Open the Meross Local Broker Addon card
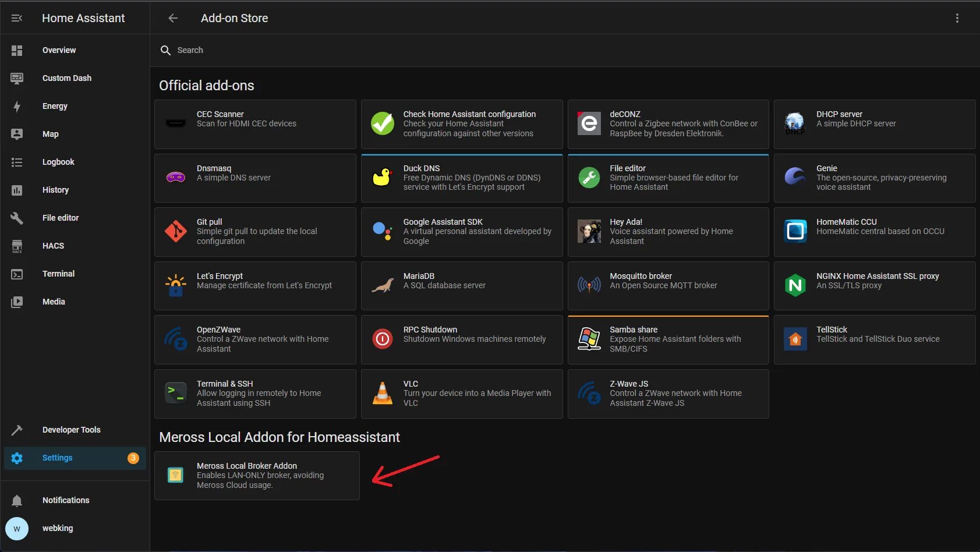The image size is (980, 552). 257,476
